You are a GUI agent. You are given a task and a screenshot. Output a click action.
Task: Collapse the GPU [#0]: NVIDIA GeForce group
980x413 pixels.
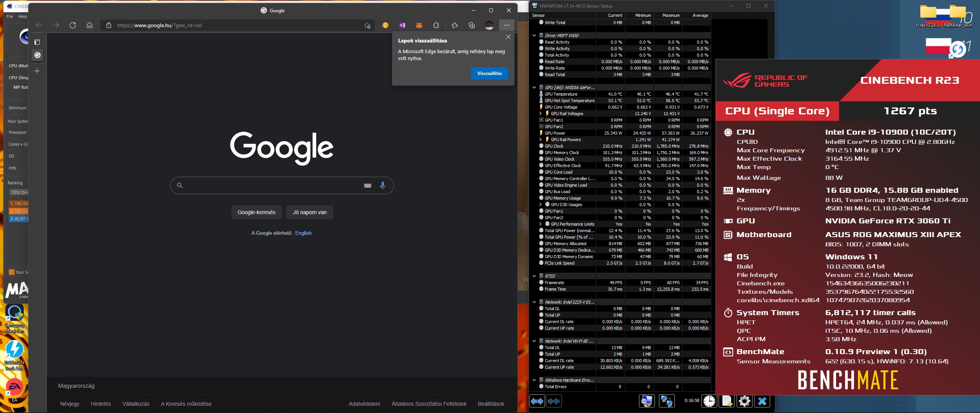534,88
